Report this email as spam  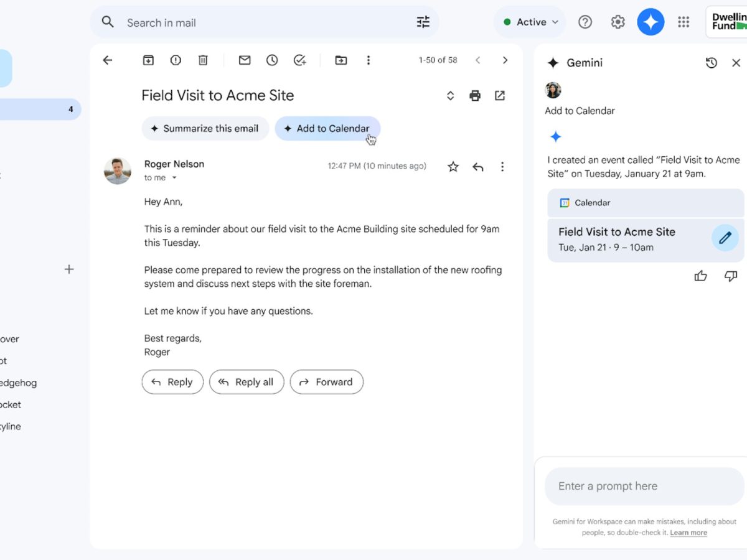pyautogui.click(x=176, y=60)
